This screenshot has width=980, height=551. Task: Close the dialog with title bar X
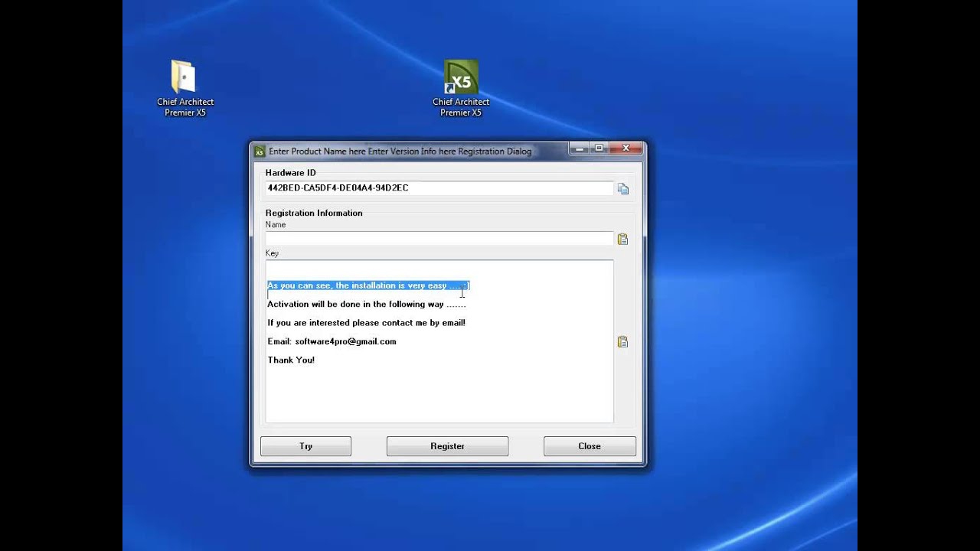(x=626, y=148)
